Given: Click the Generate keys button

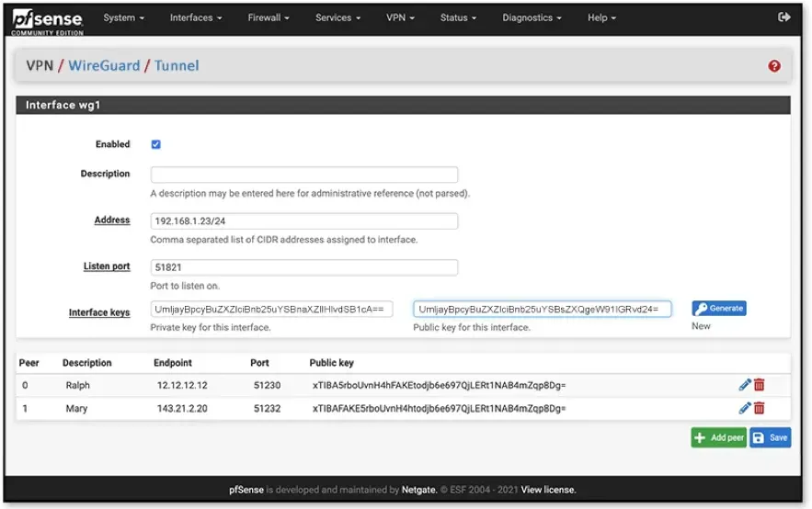Looking at the screenshot, I should click(719, 309).
